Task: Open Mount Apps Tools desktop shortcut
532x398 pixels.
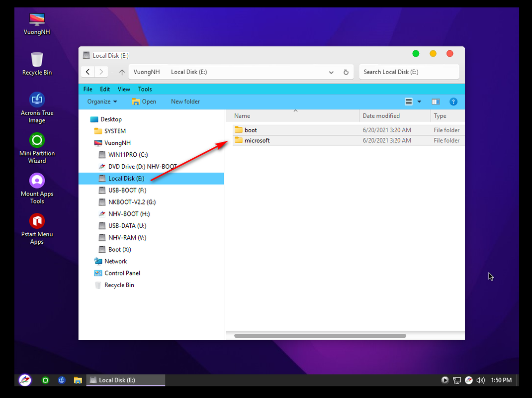Action: [x=37, y=189]
